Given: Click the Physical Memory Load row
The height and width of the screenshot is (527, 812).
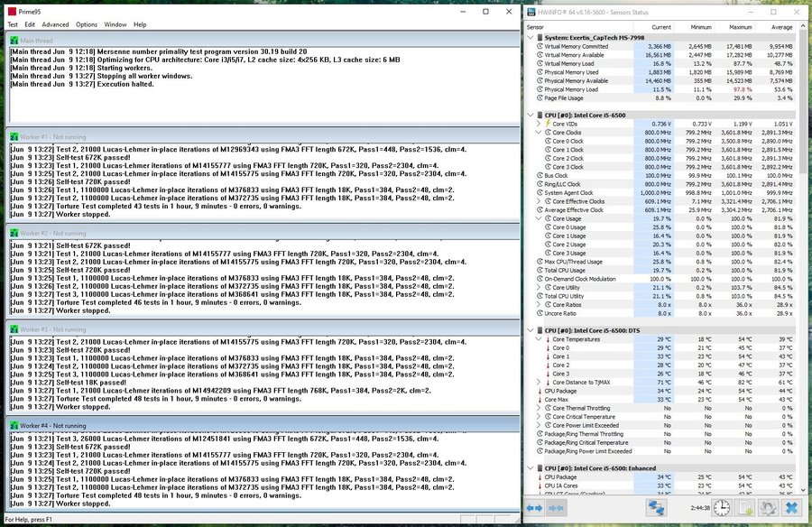Looking at the screenshot, I should (x=665, y=89).
